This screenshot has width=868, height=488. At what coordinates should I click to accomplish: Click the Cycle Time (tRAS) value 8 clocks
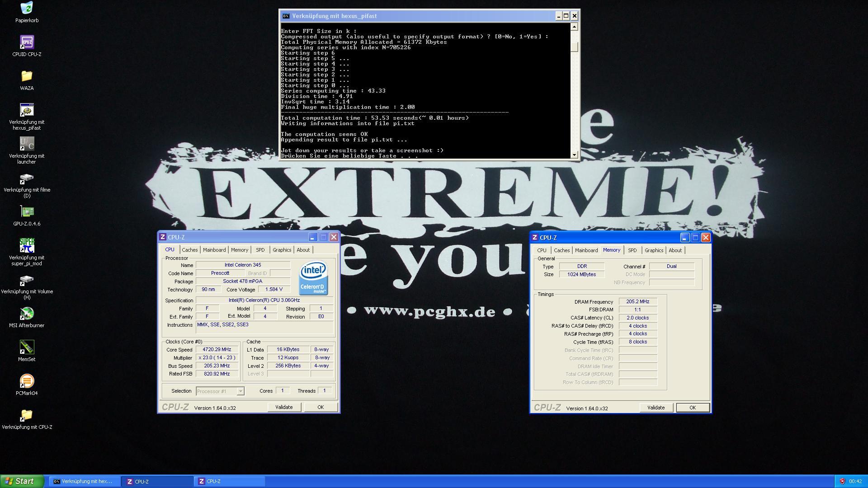(638, 342)
